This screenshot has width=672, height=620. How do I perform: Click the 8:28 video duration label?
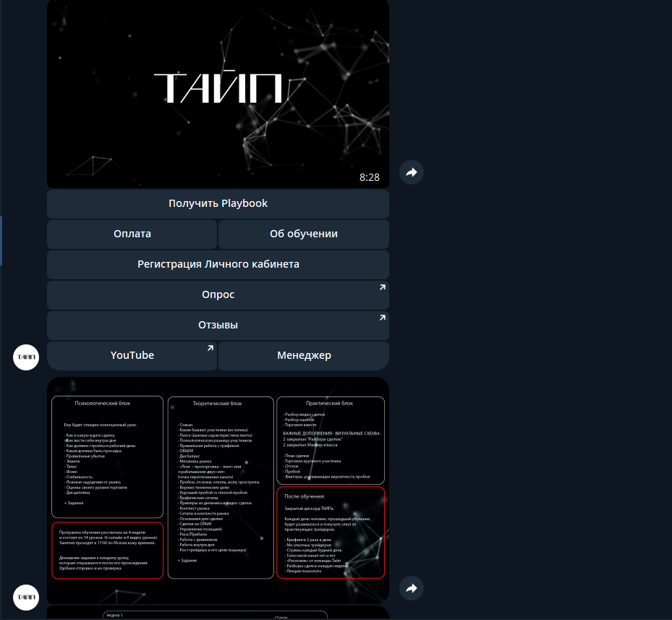tap(370, 177)
